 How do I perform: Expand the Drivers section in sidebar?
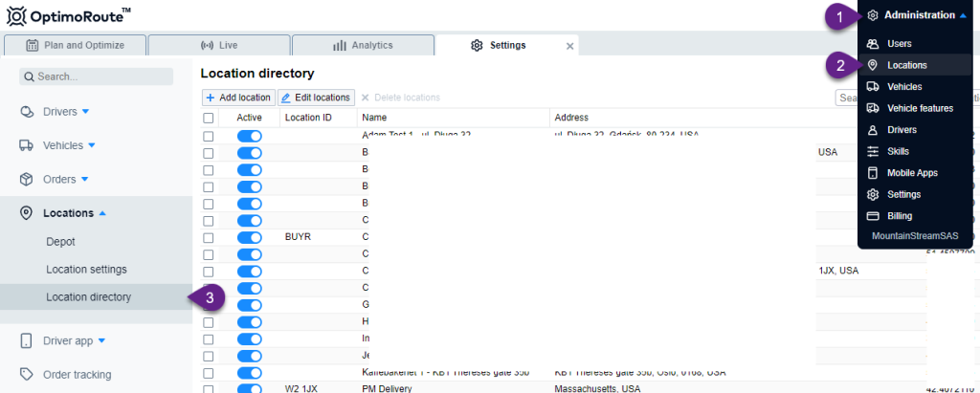[85, 112]
